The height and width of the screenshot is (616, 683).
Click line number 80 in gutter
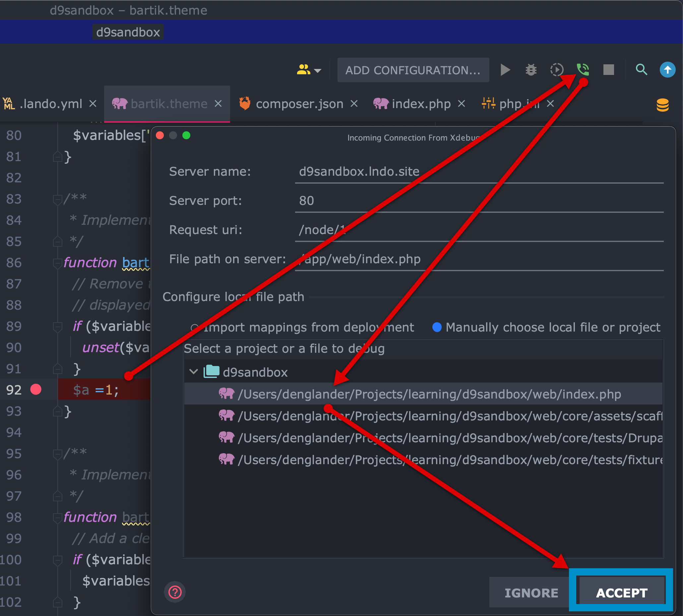pos(14,135)
